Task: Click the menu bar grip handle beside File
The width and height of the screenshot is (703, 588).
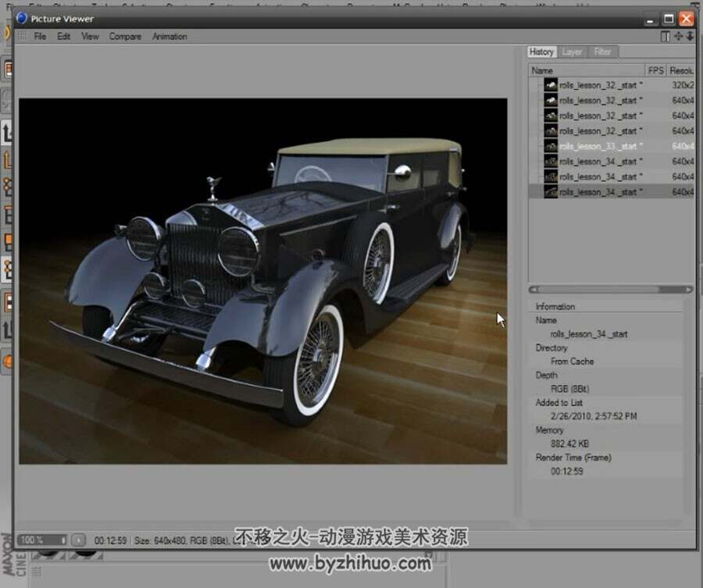Action: pyautogui.click(x=22, y=36)
